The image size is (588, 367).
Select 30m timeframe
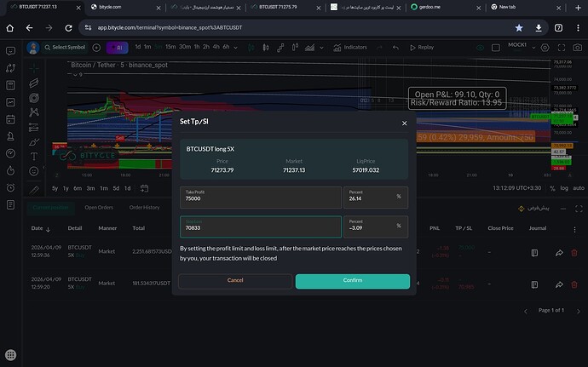(185, 47)
